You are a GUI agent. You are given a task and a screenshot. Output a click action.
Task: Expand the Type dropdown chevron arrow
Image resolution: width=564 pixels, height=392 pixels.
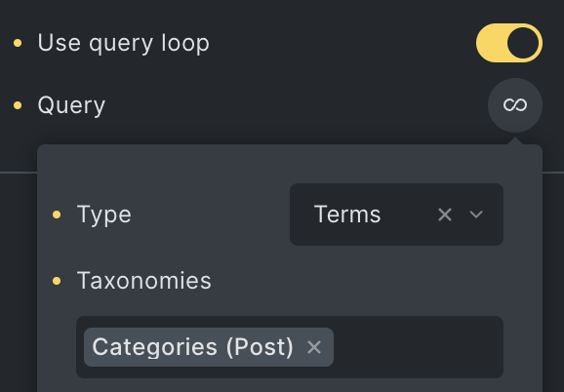click(x=476, y=215)
